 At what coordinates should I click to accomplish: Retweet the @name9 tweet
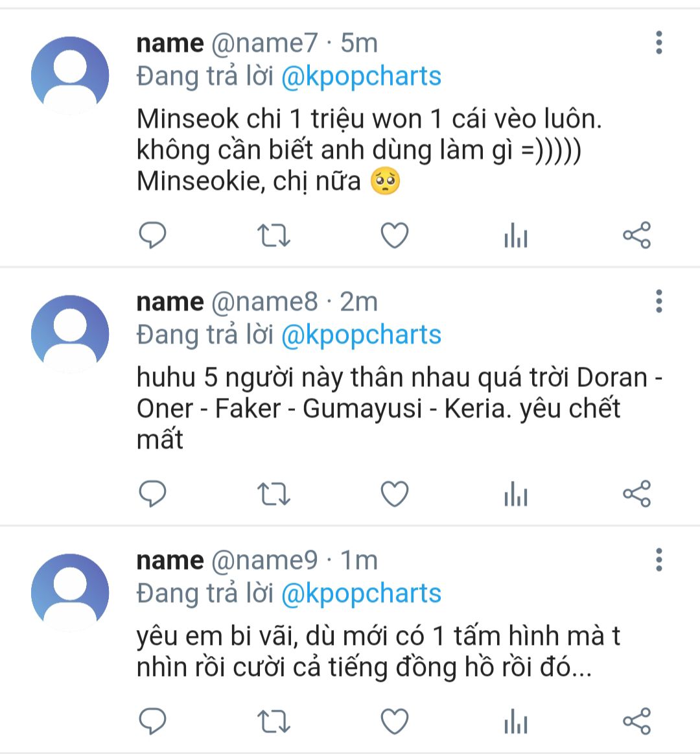click(x=274, y=722)
